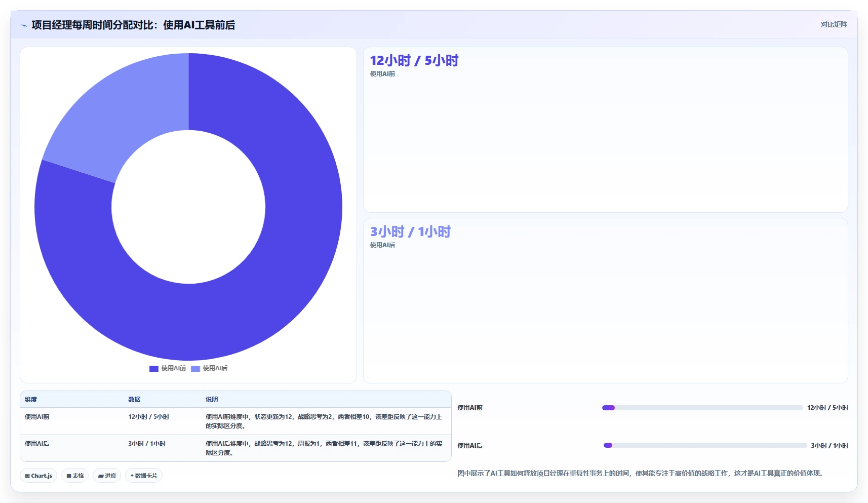Select the 进度 tag
The height and width of the screenshot is (503, 868).
(107, 476)
